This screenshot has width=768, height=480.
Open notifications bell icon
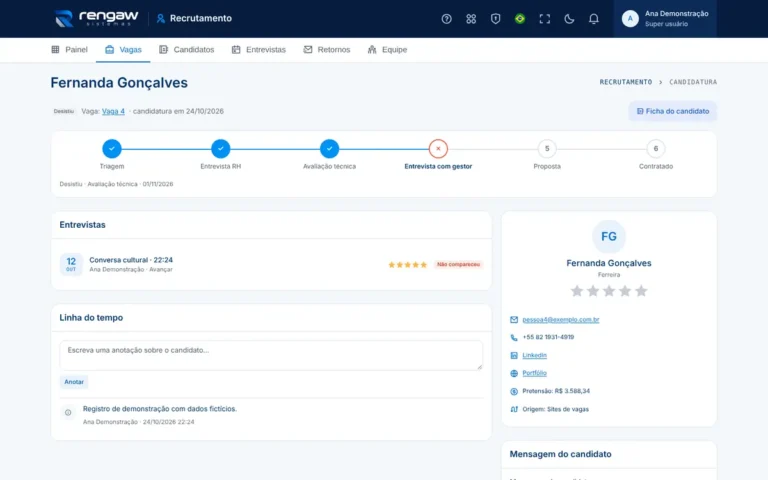tap(593, 19)
